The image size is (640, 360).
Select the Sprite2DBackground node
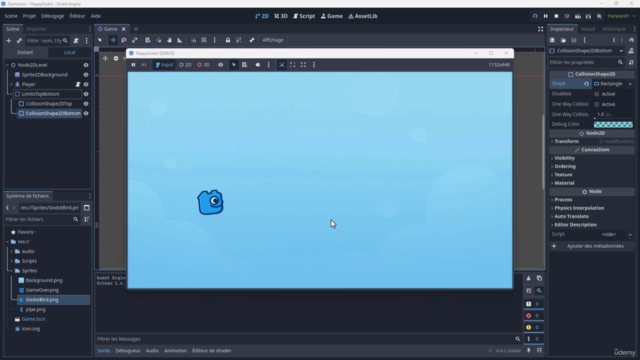pos(44,75)
